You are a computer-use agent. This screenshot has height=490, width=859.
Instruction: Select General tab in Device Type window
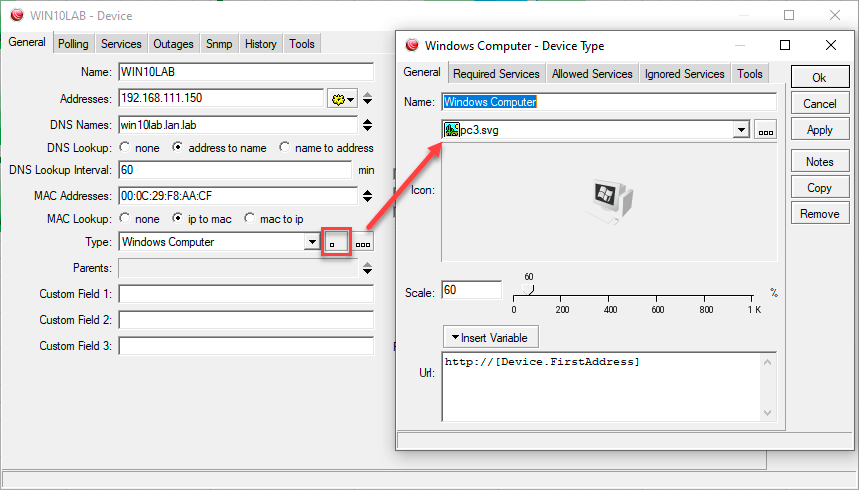[x=422, y=72]
